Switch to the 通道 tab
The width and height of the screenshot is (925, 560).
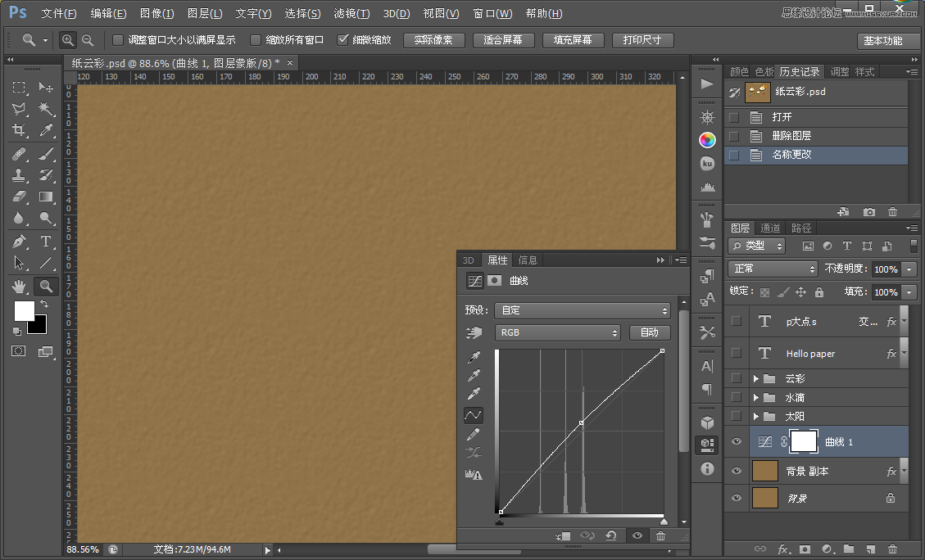point(770,228)
